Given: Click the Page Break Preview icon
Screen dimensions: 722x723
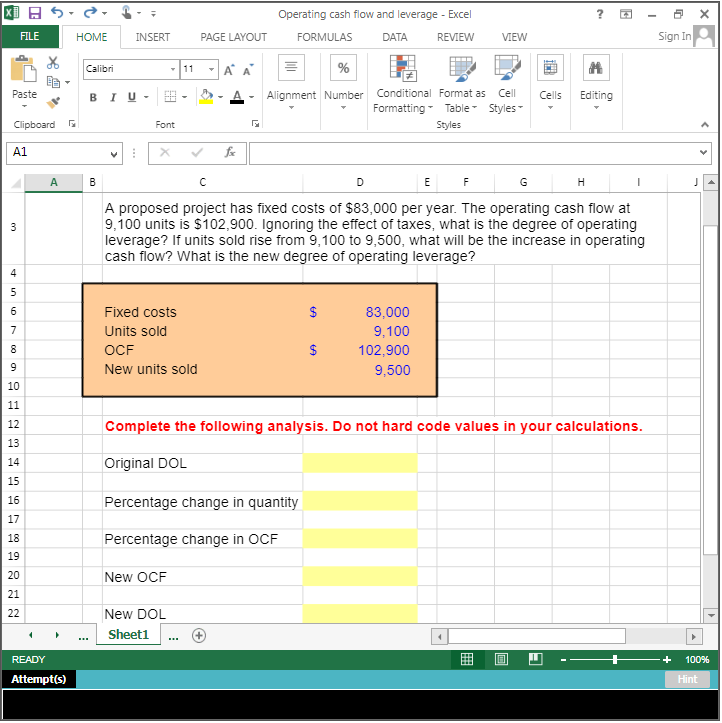Looking at the screenshot, I should pyautogui.click(x=535, y=659).
